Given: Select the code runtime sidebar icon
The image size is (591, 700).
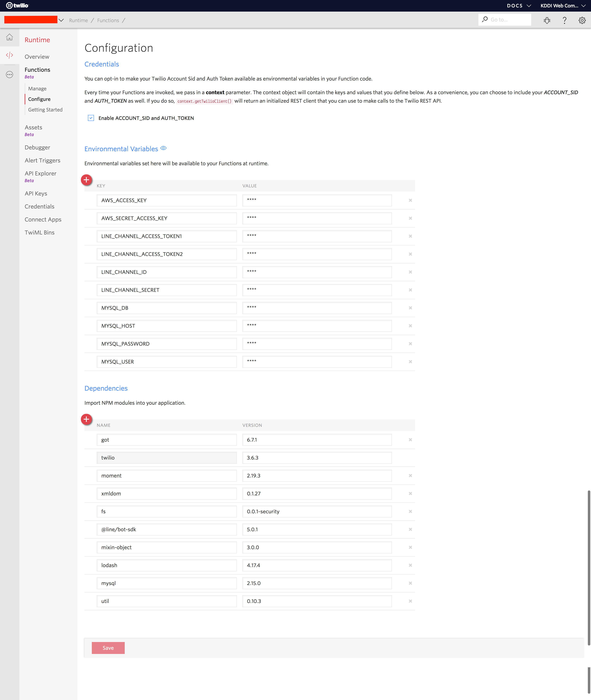Looking at the screenshot, I should point(9,55).
